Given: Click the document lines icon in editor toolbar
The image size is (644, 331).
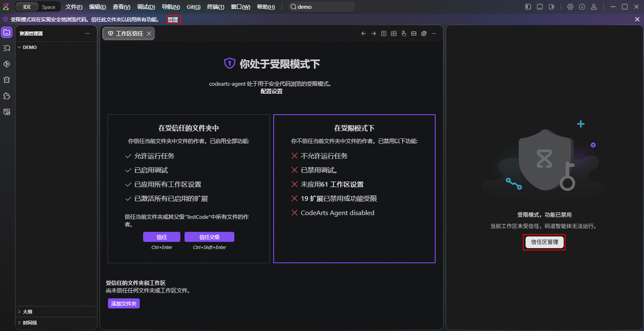Looking at the screenshot, I should coord(384,33).
